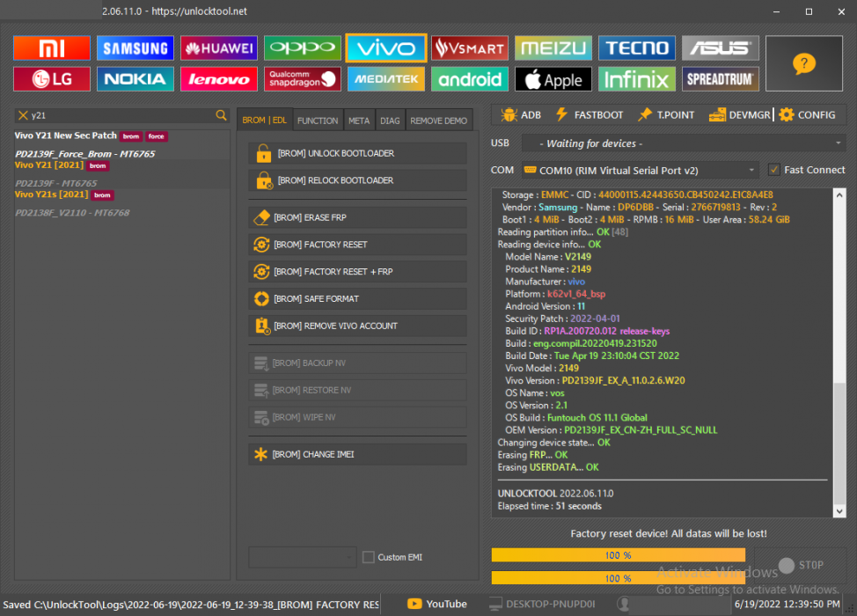
Task: Click the user account icon in status bar
Action: (624, 604)
